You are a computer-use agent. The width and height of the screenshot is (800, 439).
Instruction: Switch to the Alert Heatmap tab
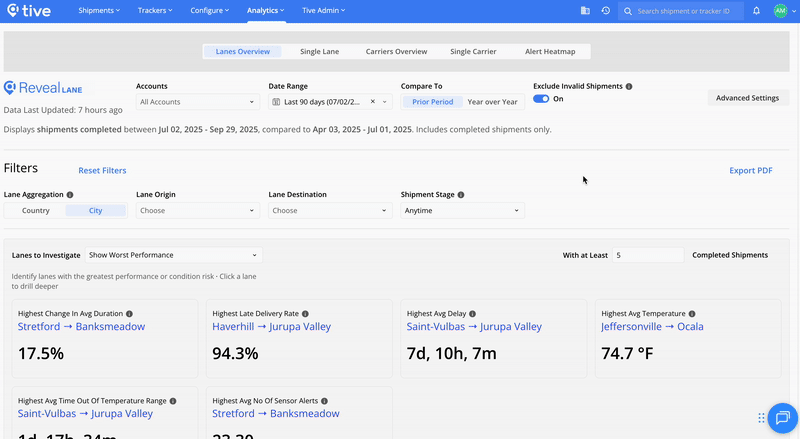point(551,51)
